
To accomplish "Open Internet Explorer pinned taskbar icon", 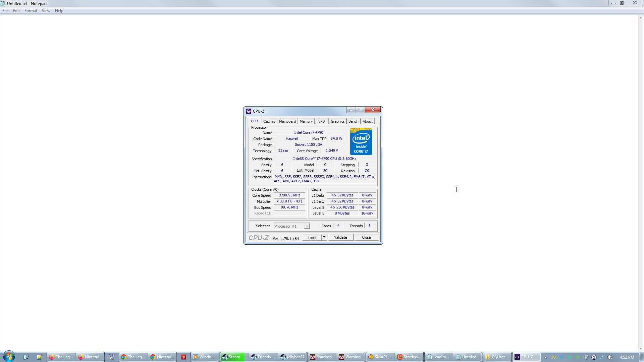I will [25, 357].
